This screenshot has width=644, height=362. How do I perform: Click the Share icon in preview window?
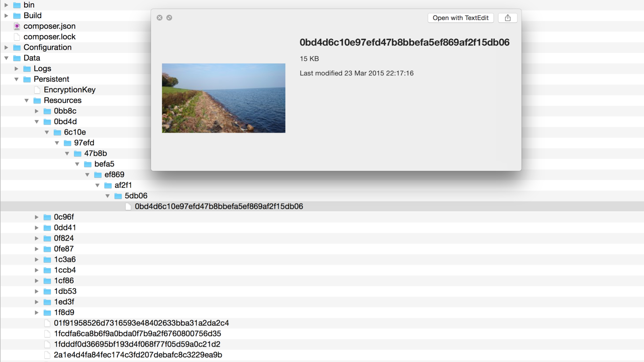coord(507,18)
